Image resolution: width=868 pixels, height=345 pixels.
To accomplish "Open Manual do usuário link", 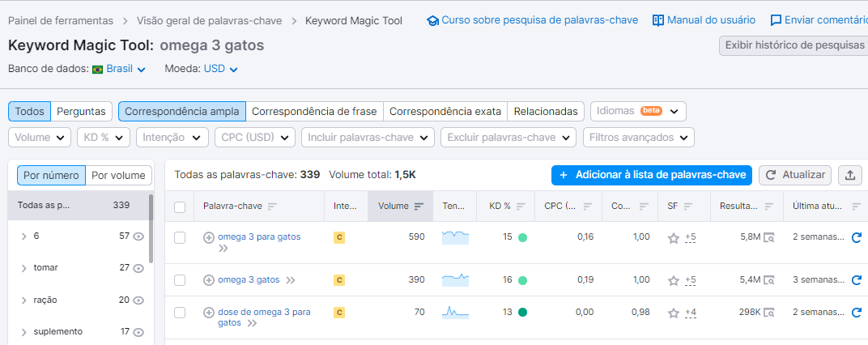I will (x=704, y=20).
